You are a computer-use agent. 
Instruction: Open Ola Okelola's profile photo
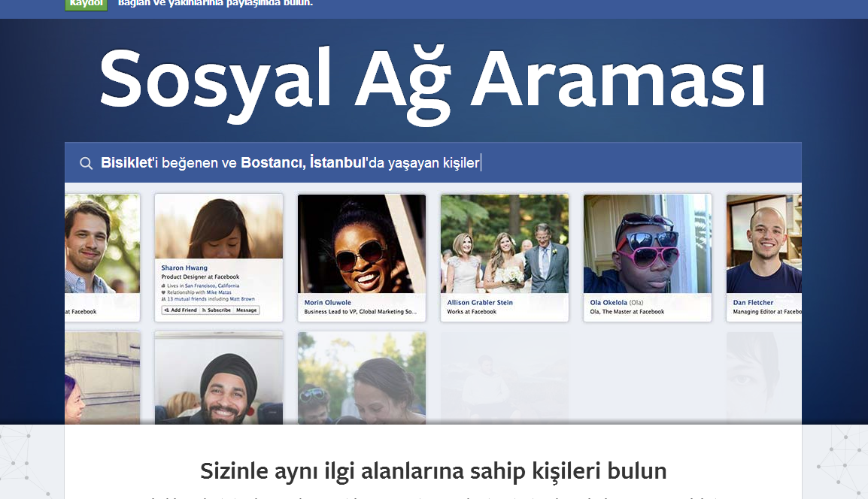(x=647, y=243)
